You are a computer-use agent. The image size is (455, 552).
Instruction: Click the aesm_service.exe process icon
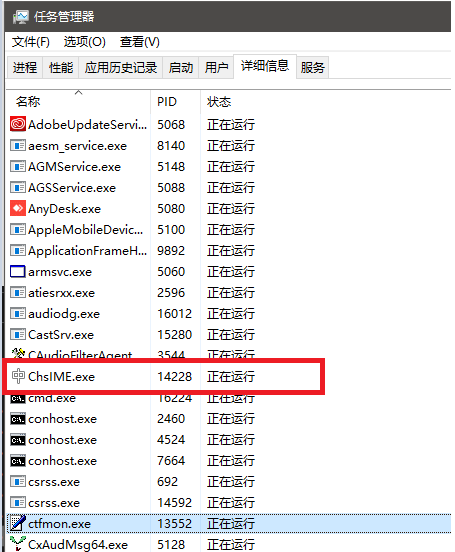click(18, 145)
